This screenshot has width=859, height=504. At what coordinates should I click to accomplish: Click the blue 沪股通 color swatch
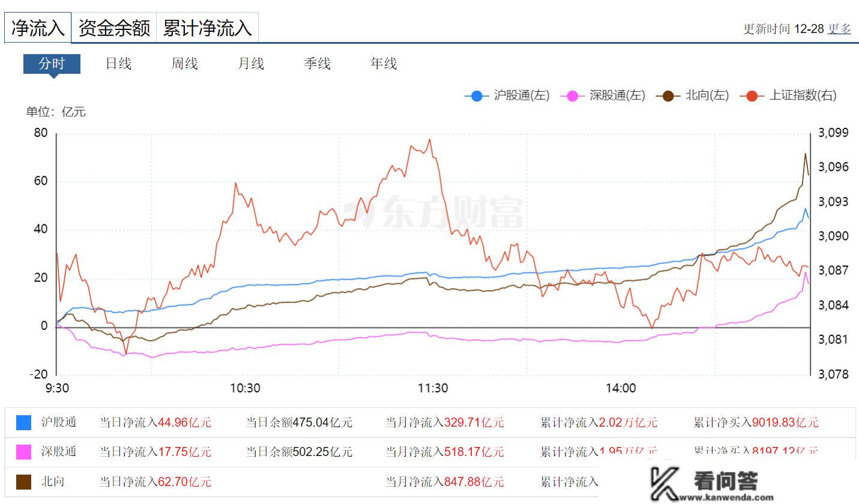pyautogui.click(x=24, y=422)
